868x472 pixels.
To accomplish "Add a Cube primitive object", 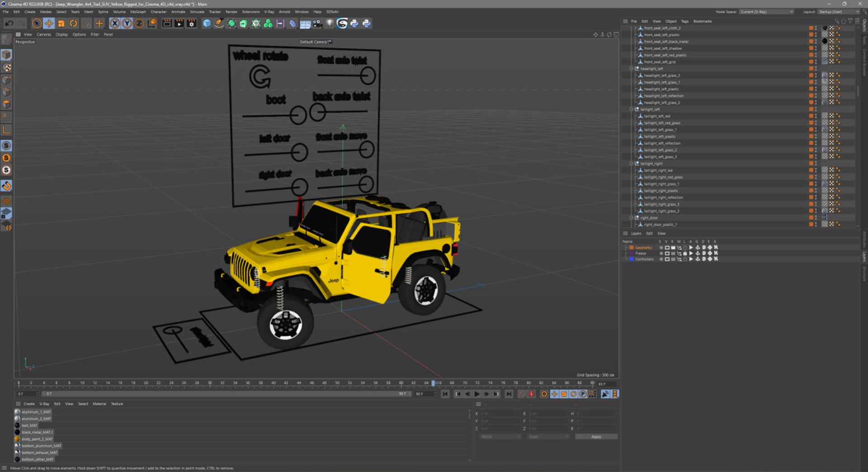I will point(207,24).
